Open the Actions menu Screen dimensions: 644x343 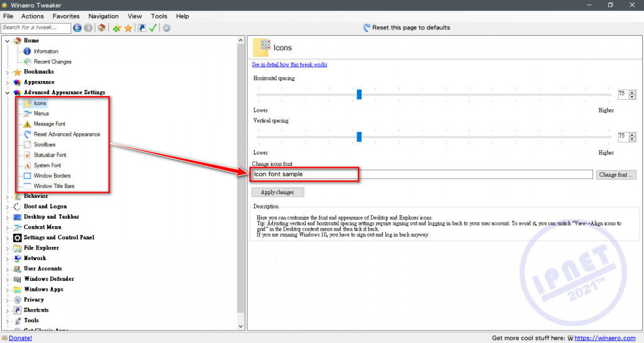pos(33,16)
